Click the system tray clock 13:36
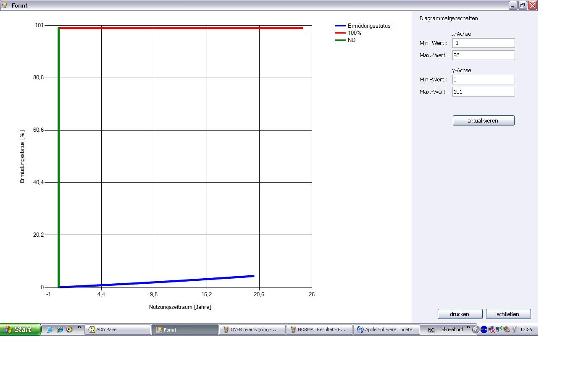 526,330
